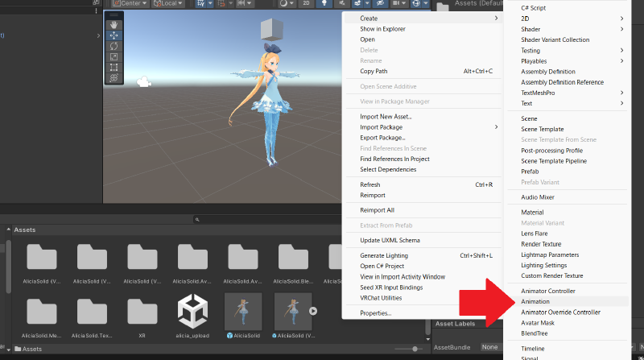
Task: Select the Rect tool in scene toolbar
Action: click(x=114, y=67)
